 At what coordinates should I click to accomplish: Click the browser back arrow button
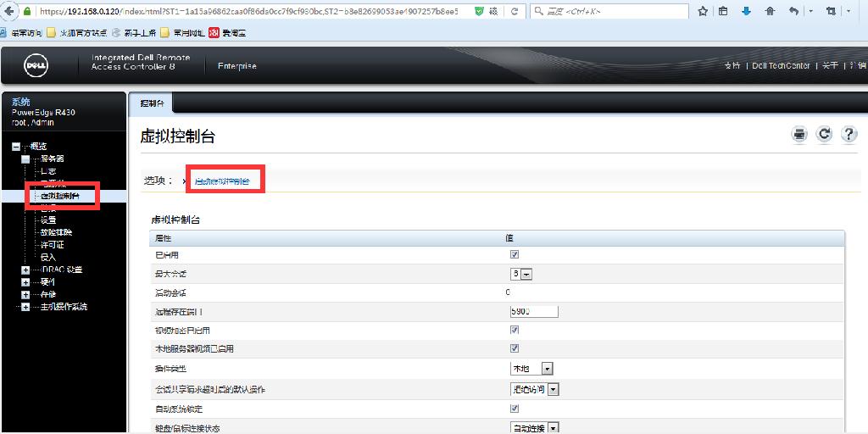pos(10,12)
